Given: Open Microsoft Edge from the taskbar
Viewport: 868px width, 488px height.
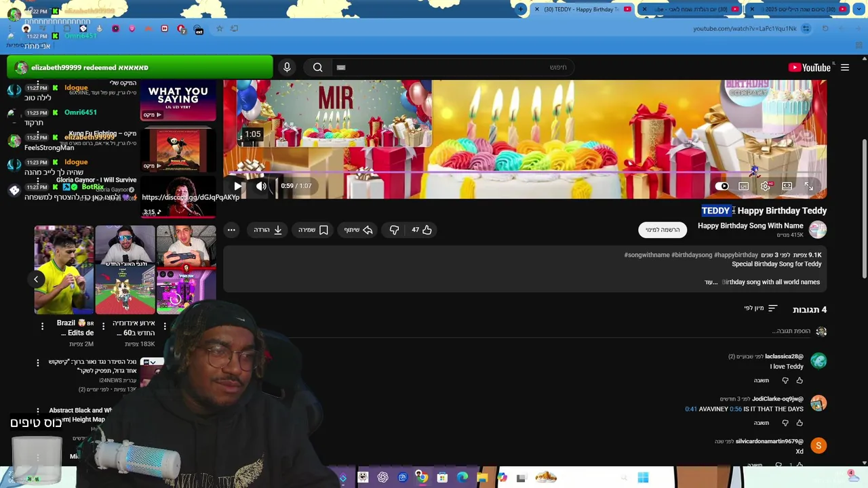Looking at the screenshot, I should click(462, 478).
